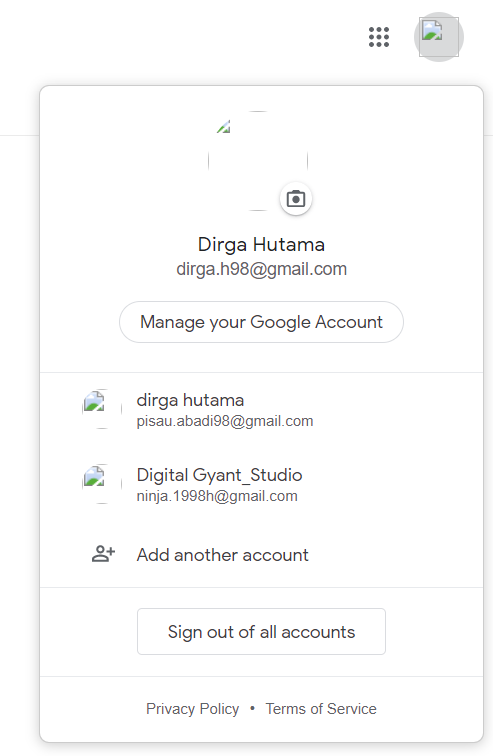Open Manage your Google Account
The width and height of the screenshot is (493, 756).
[261, 322]
